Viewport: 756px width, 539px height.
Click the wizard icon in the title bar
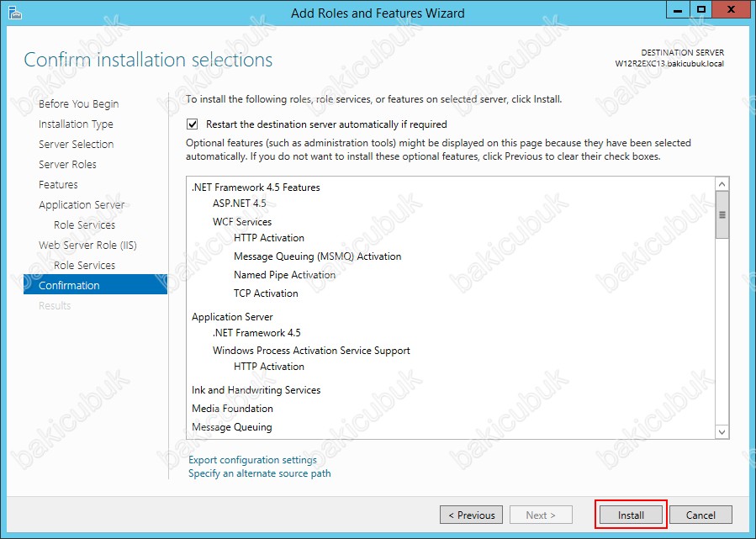(x=15, y=13)
